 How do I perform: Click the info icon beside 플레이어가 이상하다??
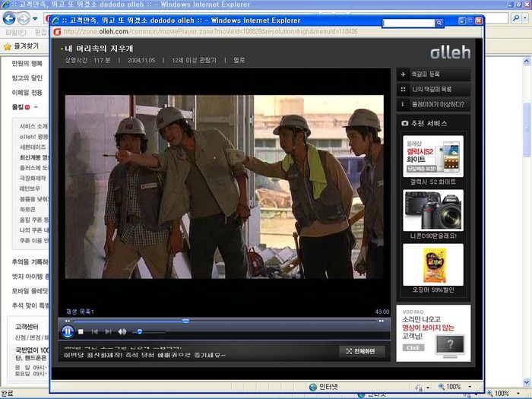click(403, 104)
